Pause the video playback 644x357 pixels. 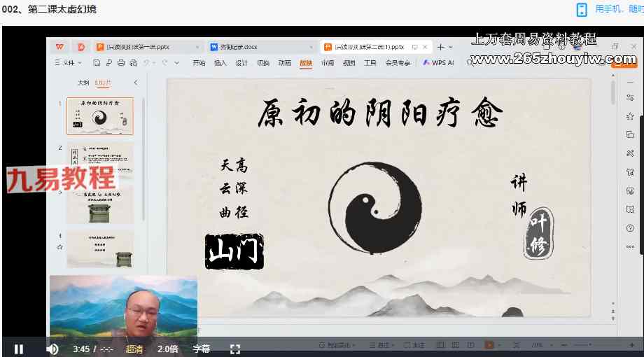[x=19, y=349]
